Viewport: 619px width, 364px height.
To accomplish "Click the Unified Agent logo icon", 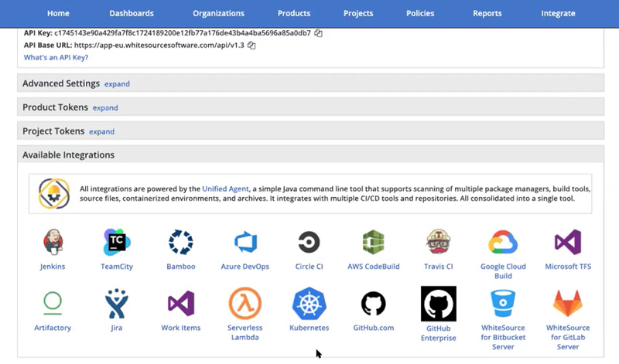I will [x=54, y=194].
